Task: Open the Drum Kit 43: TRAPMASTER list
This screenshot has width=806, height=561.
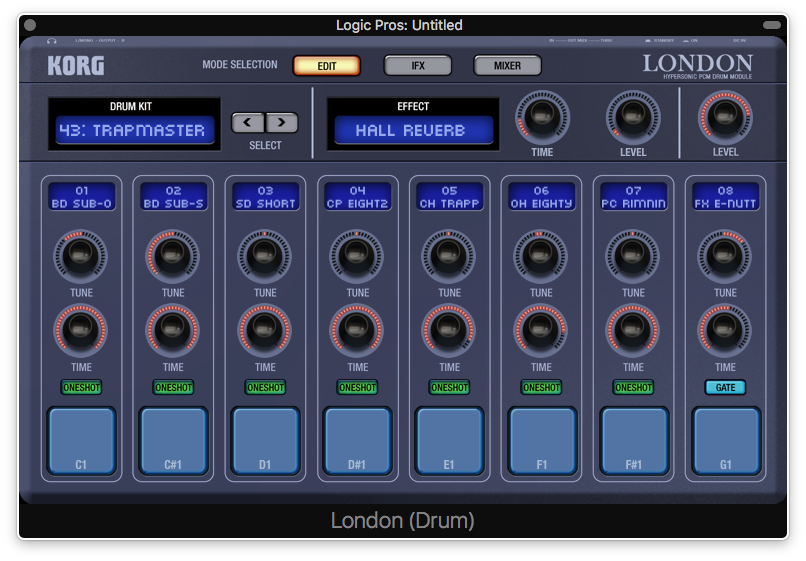Action: tap(134, 130)
